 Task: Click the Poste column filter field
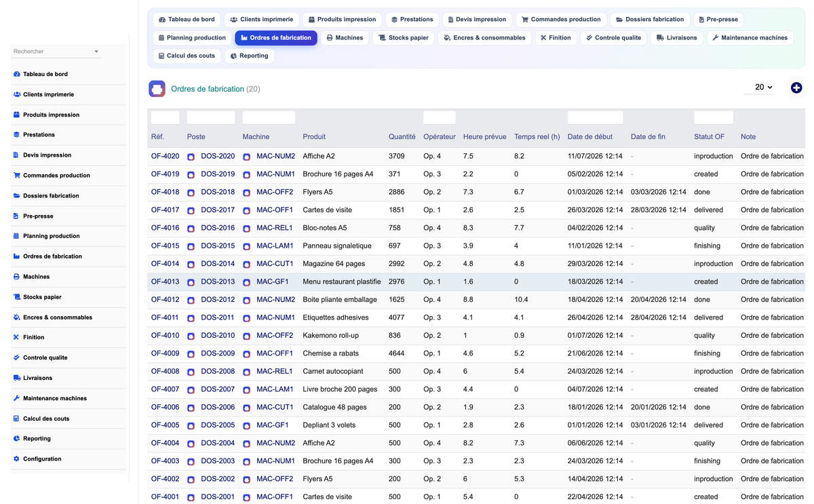pyautogui.click(x=211, y=117)
